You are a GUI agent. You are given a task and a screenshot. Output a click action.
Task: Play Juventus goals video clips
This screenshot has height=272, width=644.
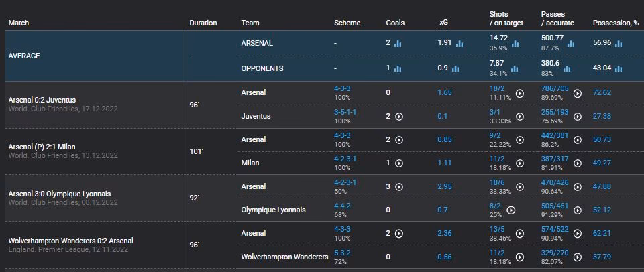pyautogui.click(x=399, y=116)
